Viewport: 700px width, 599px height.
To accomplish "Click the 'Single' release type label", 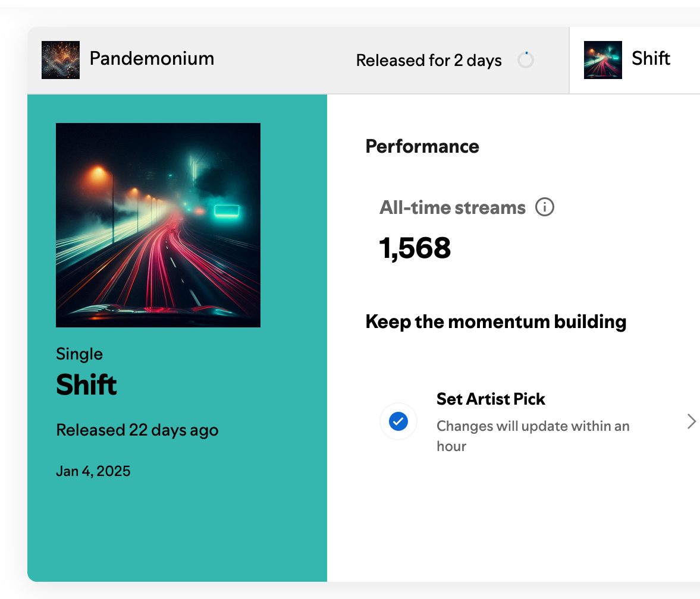I will pos(79,354).
